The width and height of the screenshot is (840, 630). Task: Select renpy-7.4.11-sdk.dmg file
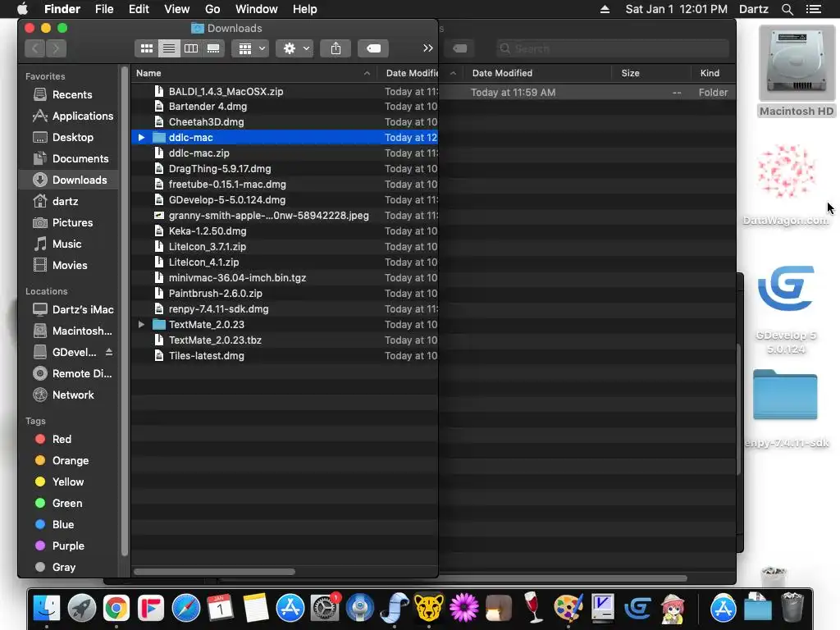tap(285, 309)
